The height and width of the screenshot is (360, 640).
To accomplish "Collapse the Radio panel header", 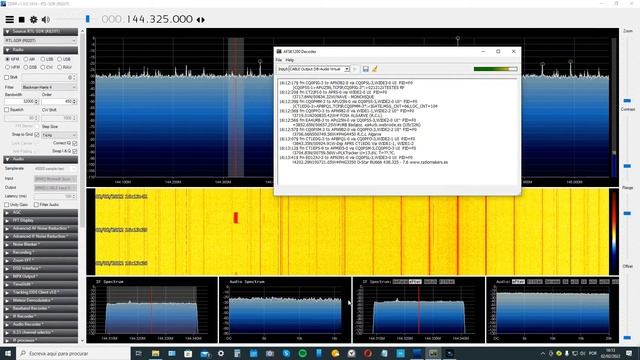I will tap(40, 50).
